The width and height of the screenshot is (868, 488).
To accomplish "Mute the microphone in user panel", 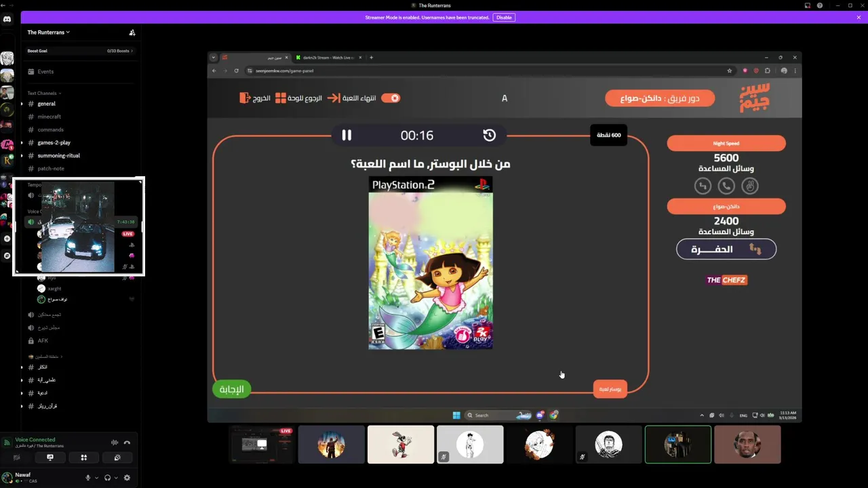I will [87, 478].
